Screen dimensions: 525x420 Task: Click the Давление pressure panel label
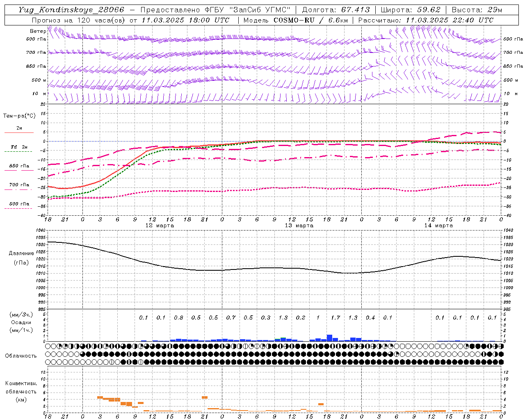click(21, 253)
